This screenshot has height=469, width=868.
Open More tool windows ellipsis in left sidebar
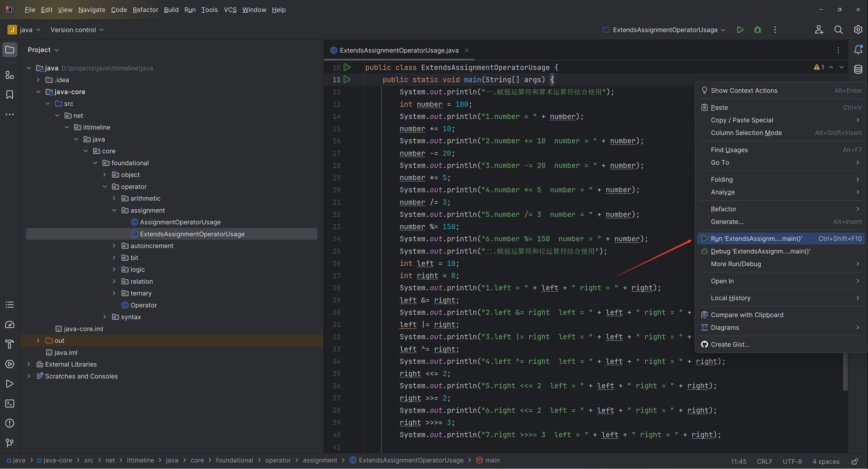click(x=10, y=114)
